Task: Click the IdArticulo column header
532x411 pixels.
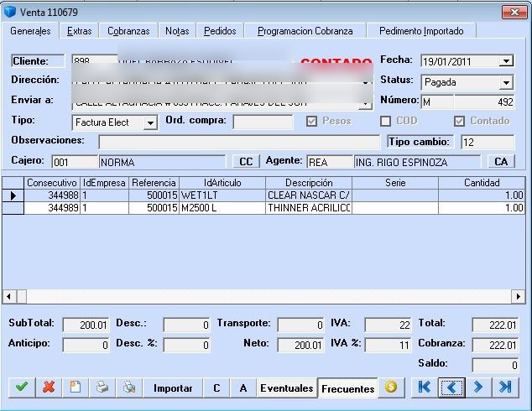Action: 222,183
